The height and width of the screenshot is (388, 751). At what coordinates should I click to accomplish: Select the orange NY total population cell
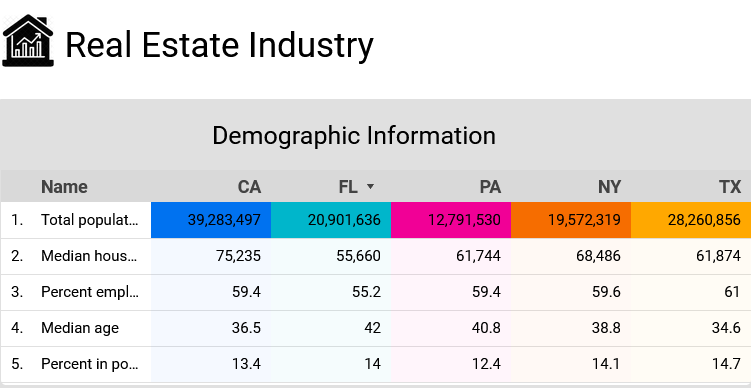[x=571, y=220]
